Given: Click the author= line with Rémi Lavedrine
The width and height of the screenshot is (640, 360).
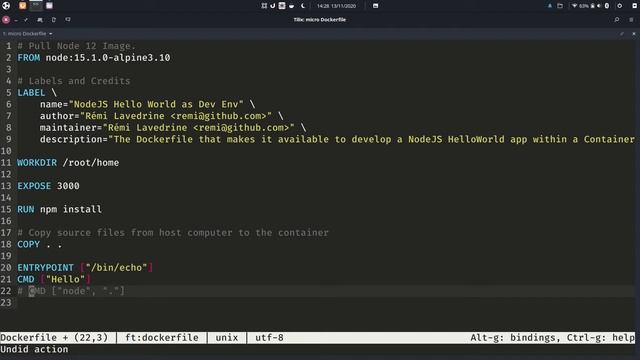Looking at the screenshot, I should click(x=156, y=116).
